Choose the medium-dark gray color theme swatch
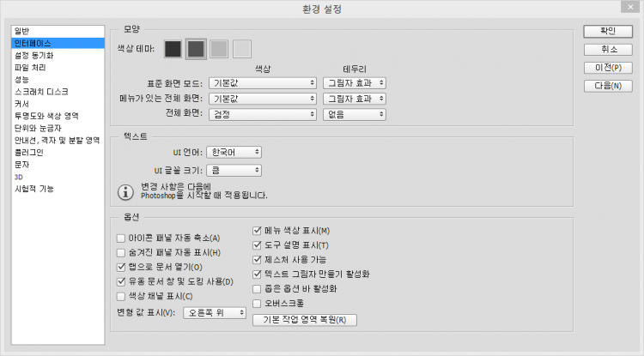Viewport: 644px width, 356px height. pyautogui.click(x=197, y=49)
